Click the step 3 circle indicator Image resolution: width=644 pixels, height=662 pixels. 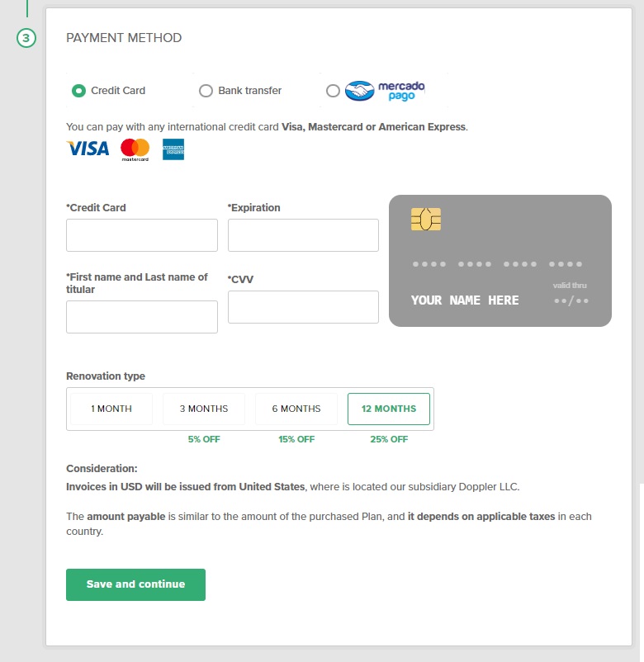tap(26, 38)
